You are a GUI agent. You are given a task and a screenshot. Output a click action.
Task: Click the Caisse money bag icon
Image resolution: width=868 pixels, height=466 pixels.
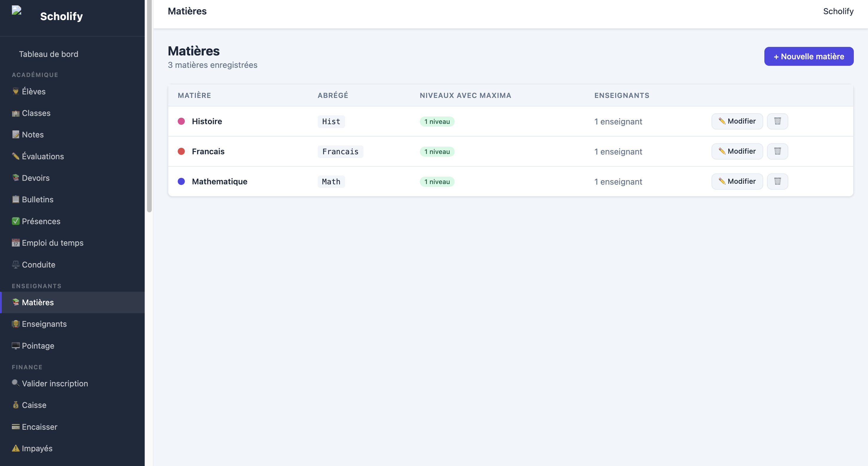pos(15,405)
